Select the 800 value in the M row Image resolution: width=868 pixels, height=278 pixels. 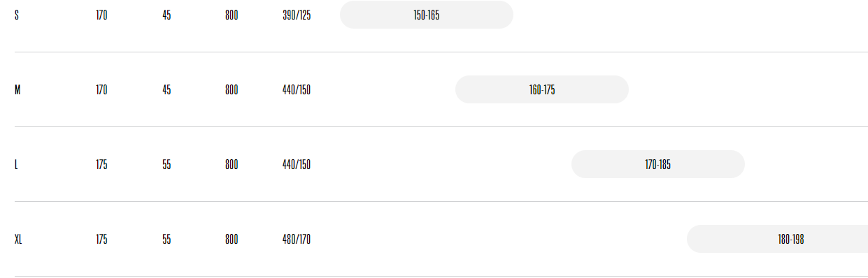pyautogui.click(x=232, y=89)
